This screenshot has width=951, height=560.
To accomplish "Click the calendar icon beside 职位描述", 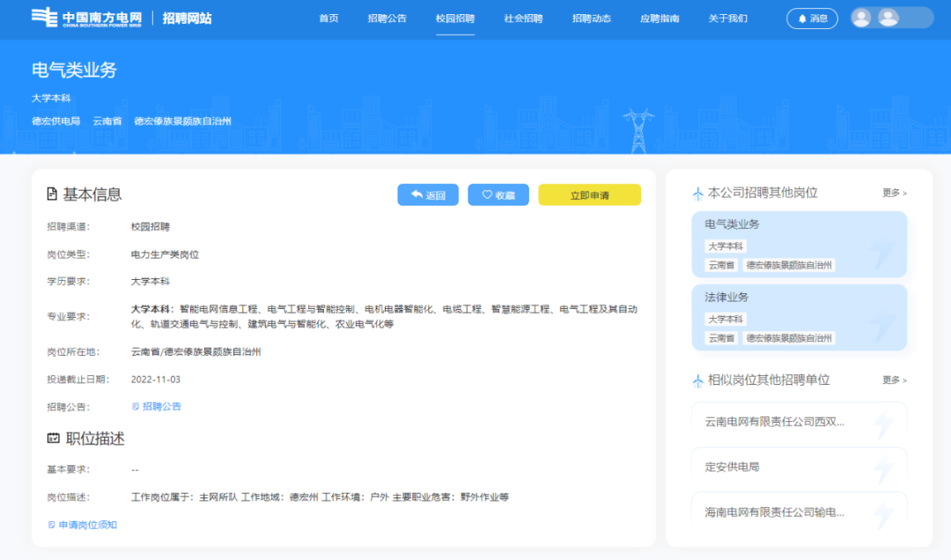I will 54,438.
